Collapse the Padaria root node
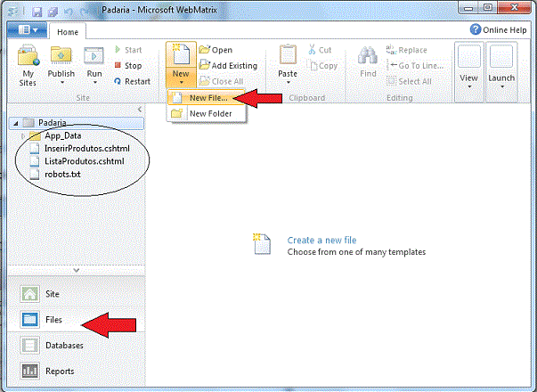This screenshot has height=392, width=537. pos(16,123)
